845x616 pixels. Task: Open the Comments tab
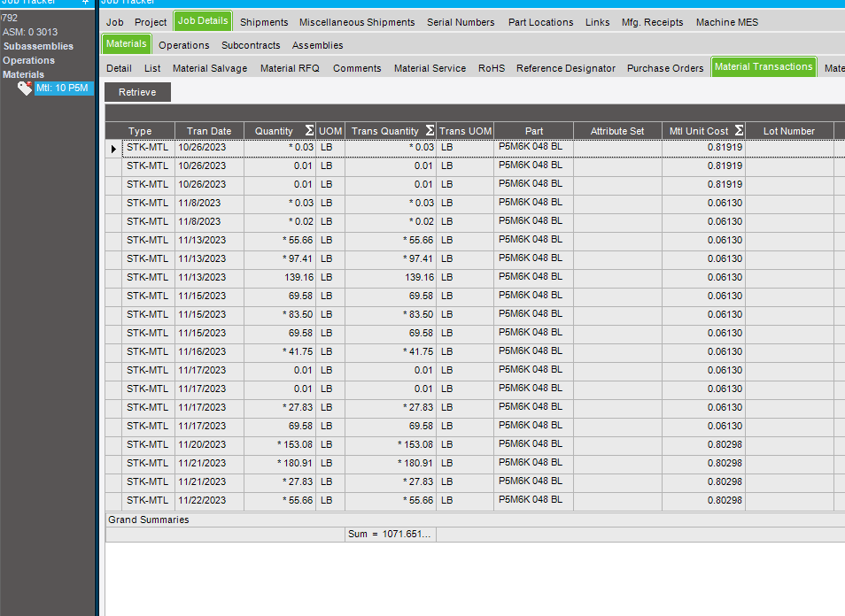point(357,68)
